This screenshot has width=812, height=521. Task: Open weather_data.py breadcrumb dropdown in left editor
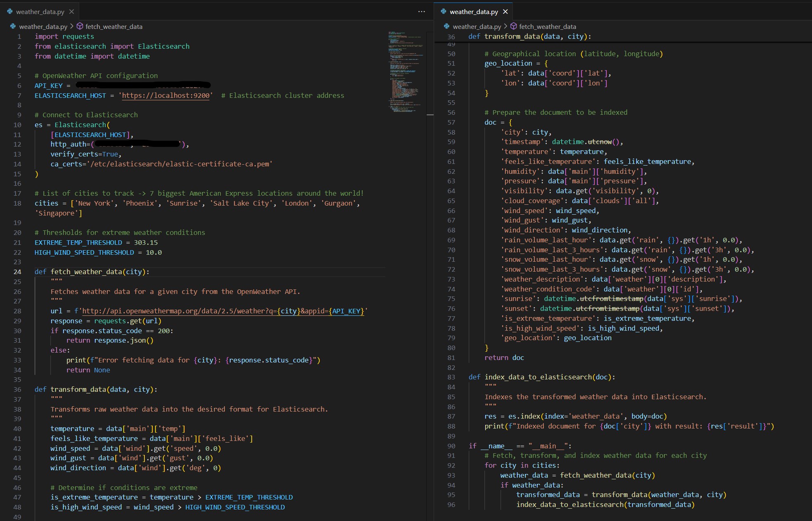coord(43,26)
